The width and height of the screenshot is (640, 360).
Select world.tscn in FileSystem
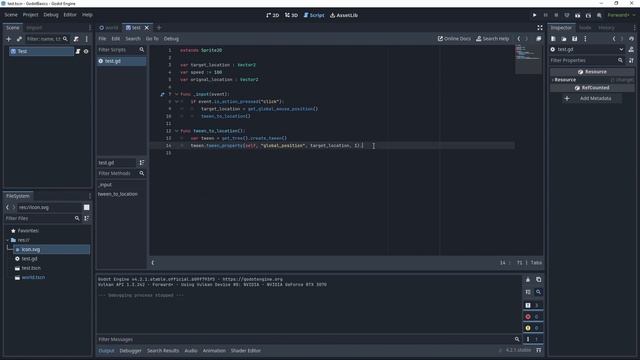click(33, 278)
